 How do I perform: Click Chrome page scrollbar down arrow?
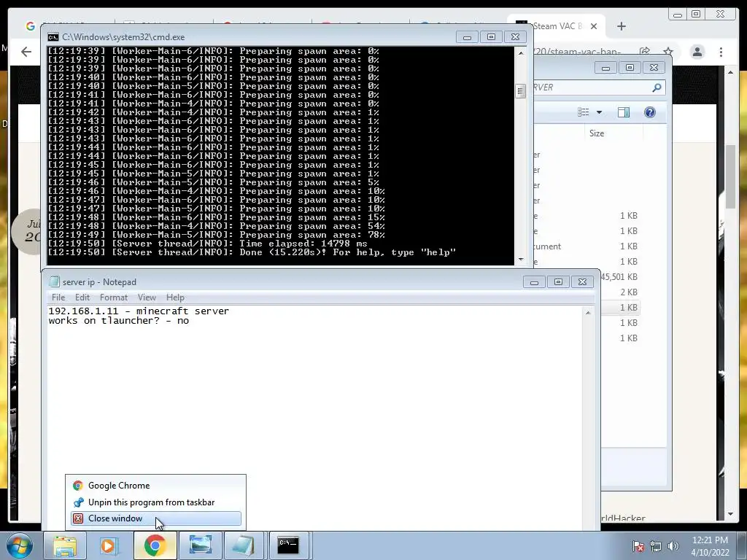tap(730, 515)
